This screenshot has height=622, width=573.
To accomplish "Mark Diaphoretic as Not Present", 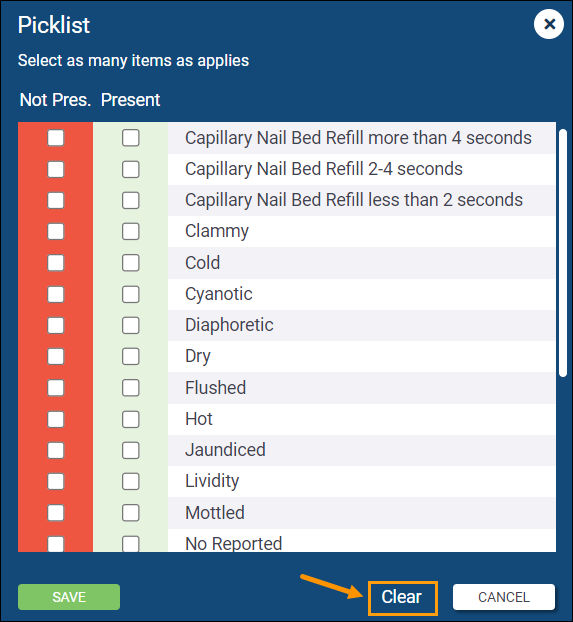I will pyautogui.click(x=56, y=325).
